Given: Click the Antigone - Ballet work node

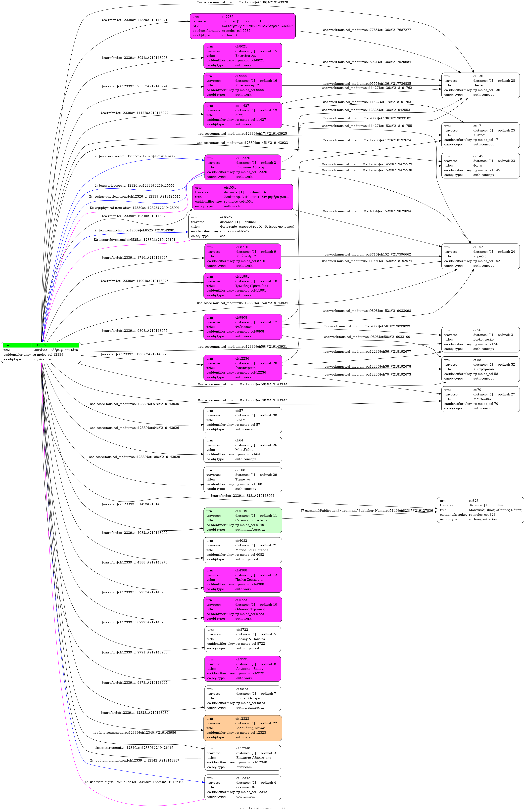Looking at the screenshot, I should pyautogui.click(x=242, y=669).
